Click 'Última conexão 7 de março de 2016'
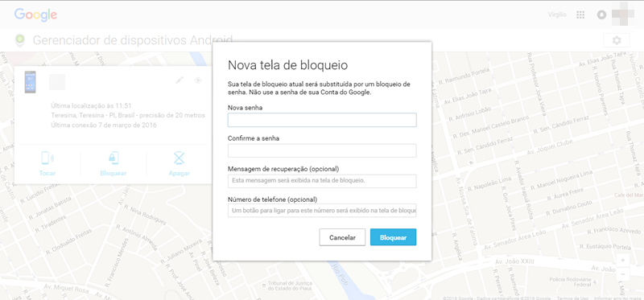Image resolution: width=644 pixels, height=300 pixels. pyautogui.click(x=104, y=125)
